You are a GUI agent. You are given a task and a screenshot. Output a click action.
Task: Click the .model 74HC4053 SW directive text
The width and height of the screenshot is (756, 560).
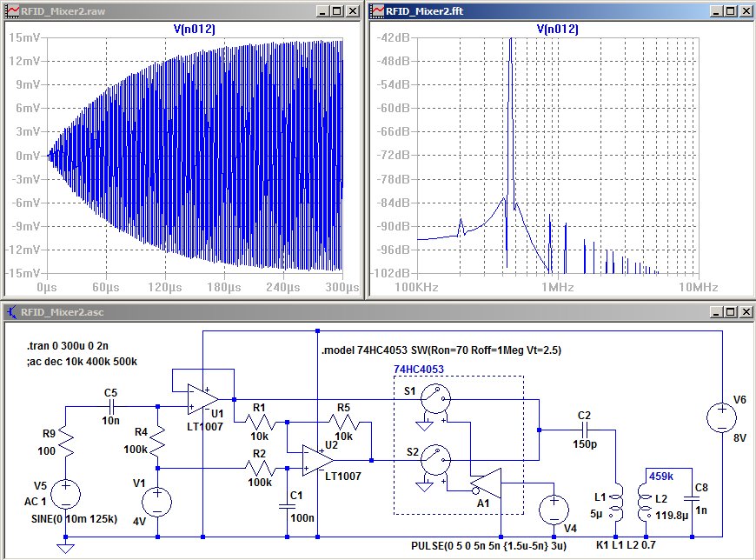click(441, 350)
